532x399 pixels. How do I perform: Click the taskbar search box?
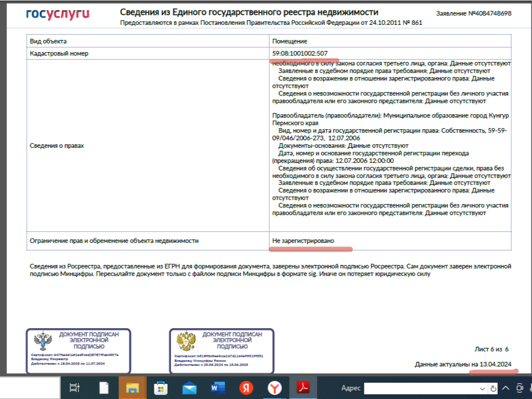30,388
